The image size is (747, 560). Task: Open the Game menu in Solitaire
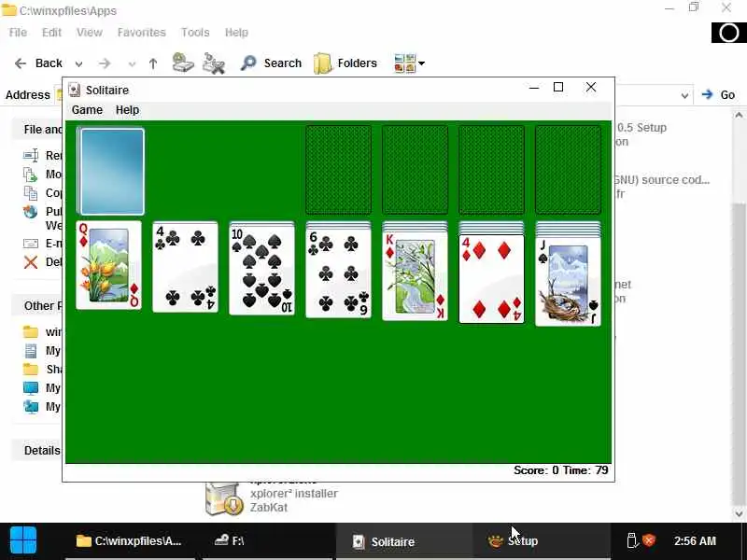tap(87, 110)
